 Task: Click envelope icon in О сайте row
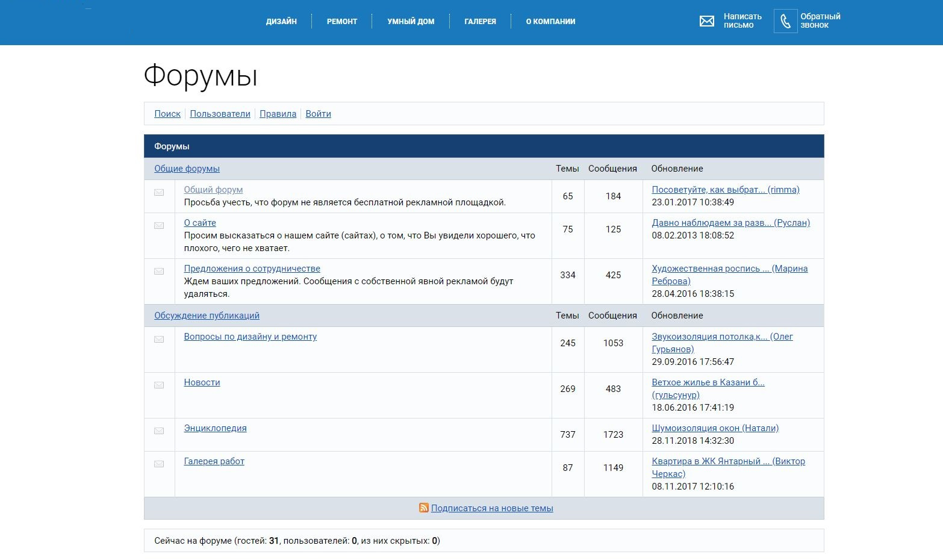(159, 226)
